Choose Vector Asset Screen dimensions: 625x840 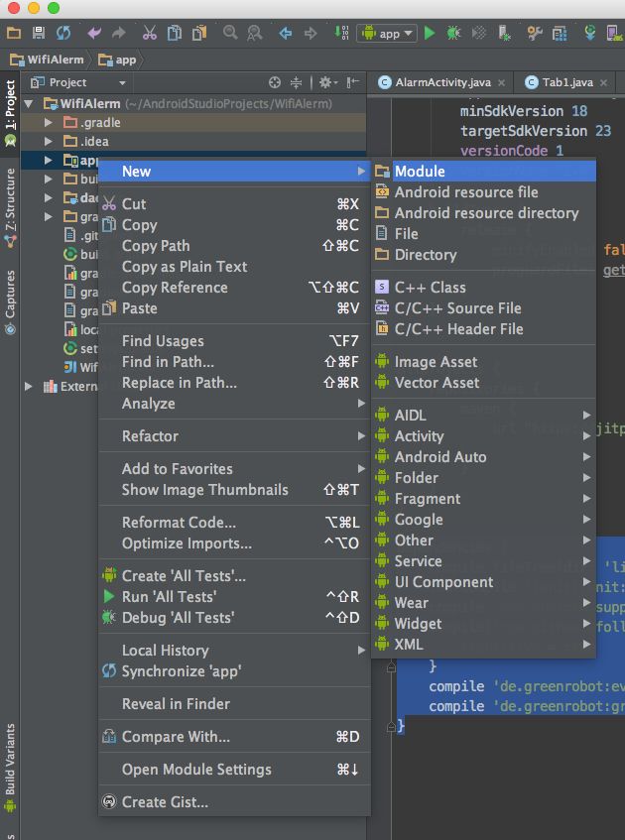483,383
